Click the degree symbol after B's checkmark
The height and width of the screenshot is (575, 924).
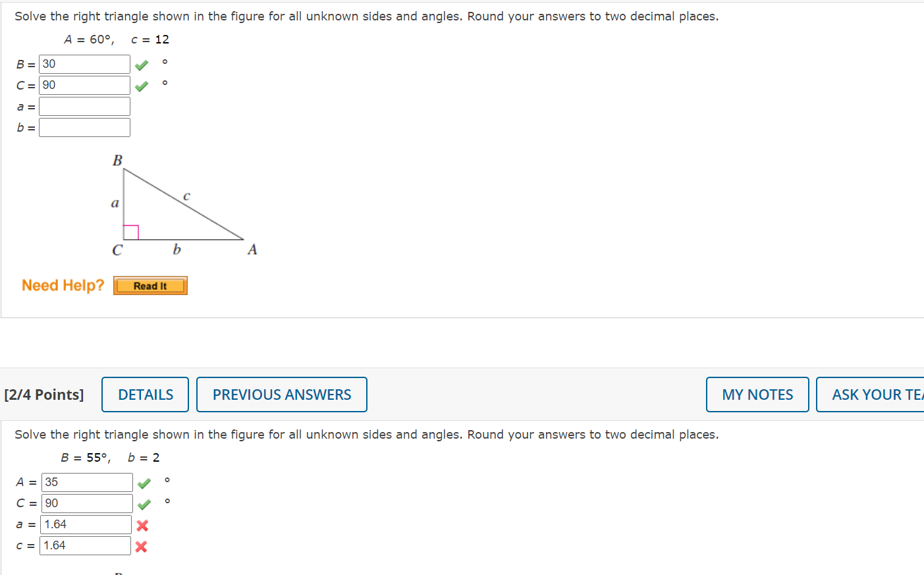tap(165, 61)
